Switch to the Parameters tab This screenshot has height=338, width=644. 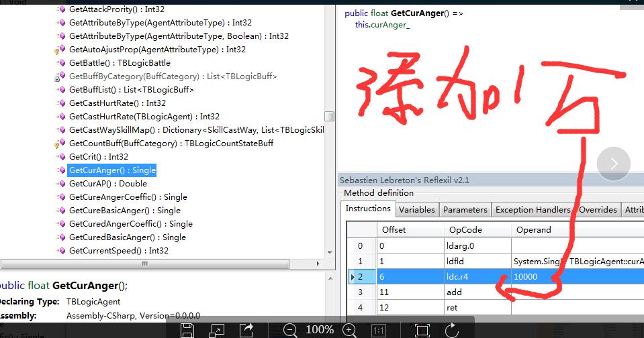[465, 210]
